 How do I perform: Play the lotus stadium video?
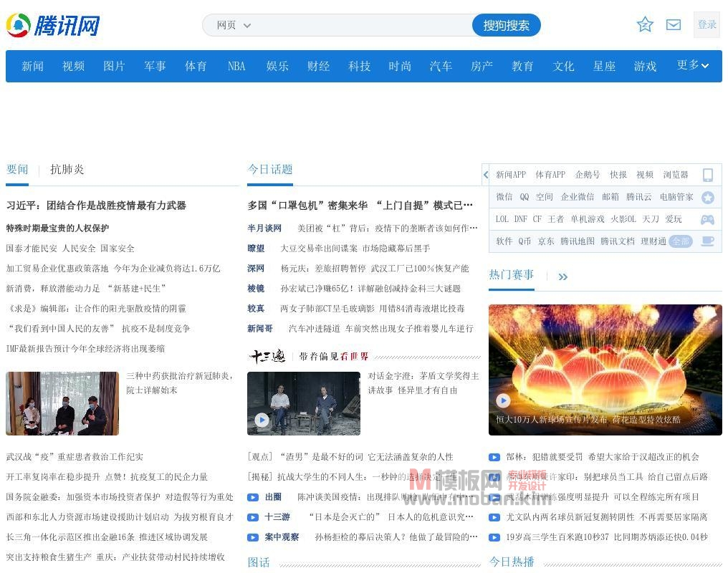point(503,400)
